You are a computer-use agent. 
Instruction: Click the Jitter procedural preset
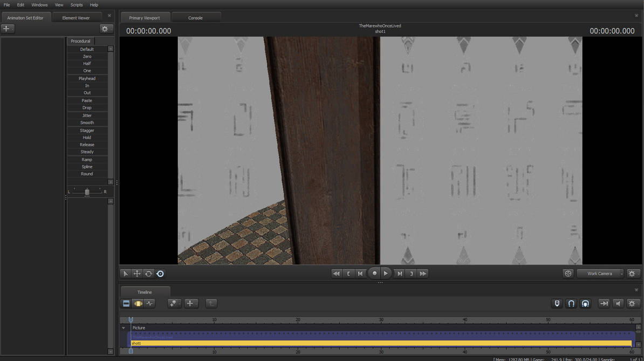(87, 115)
